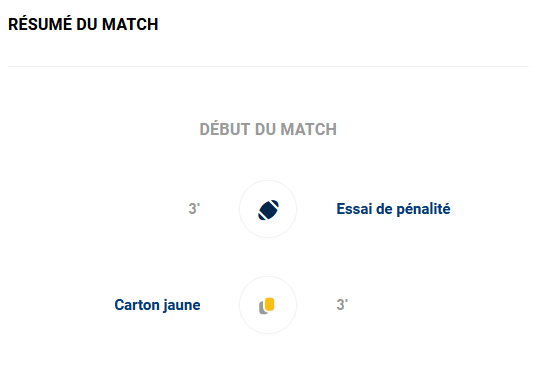This screenshot has width=552, height=367.
Task: Click the RÉSUMÉ DU MATCH heading
Action: (x=83, y=24)
